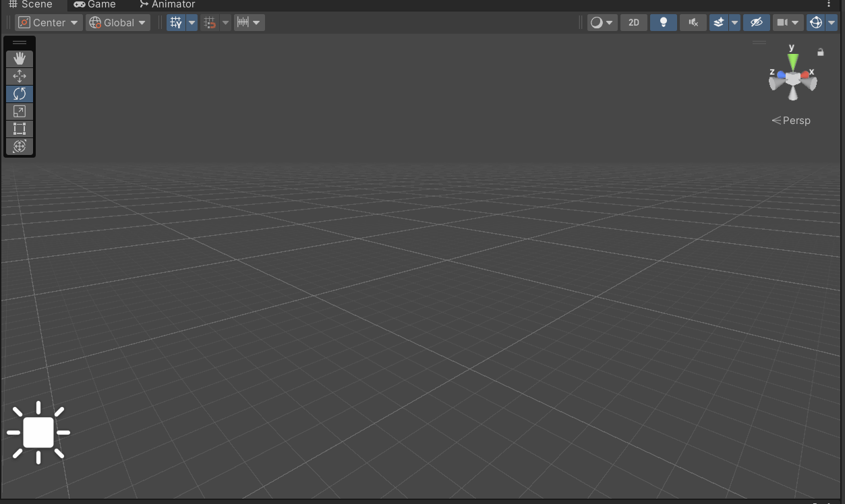Expand the scene camera settings dropdown

796,22
